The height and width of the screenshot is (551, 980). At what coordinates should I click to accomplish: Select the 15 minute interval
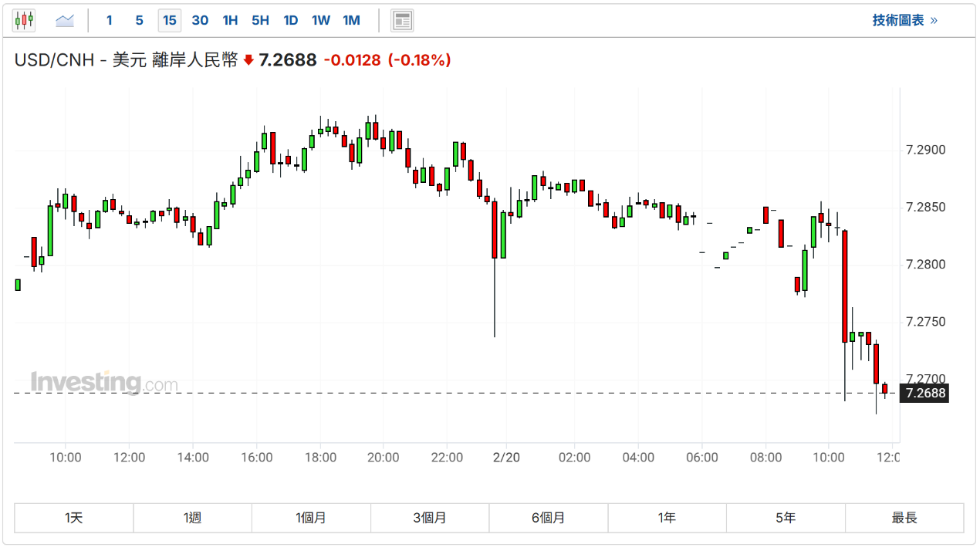(170, 20)
